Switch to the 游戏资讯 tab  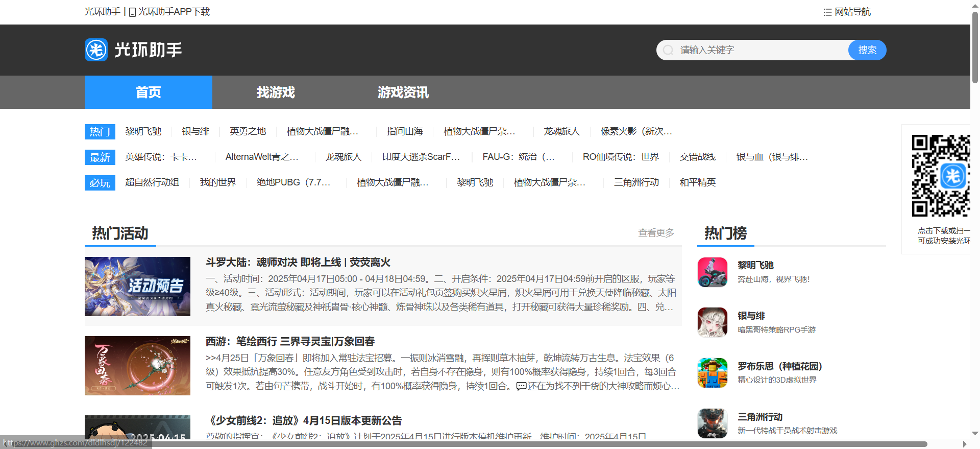click(403, 92)
